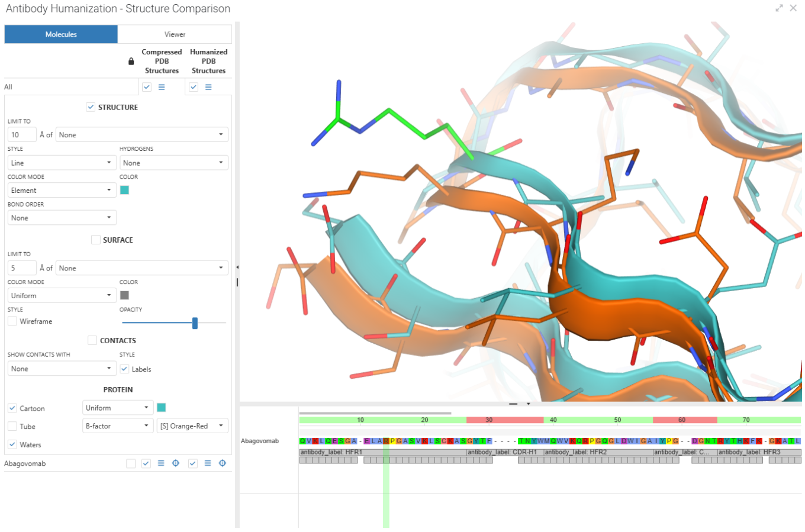The image size is (805, 532).
Task: Open Abagovomab Compressed PDB structure menu
Action: (x=161, y=463)
